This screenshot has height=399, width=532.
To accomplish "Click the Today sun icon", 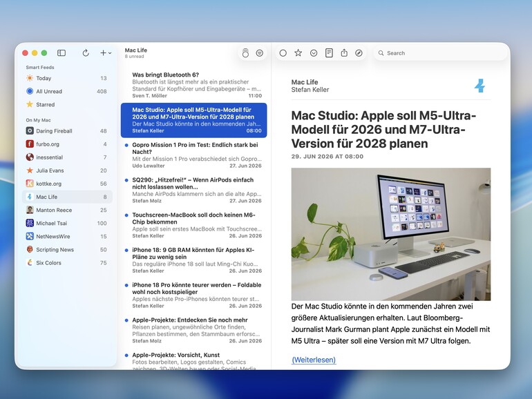I will (x=30, y=78).
